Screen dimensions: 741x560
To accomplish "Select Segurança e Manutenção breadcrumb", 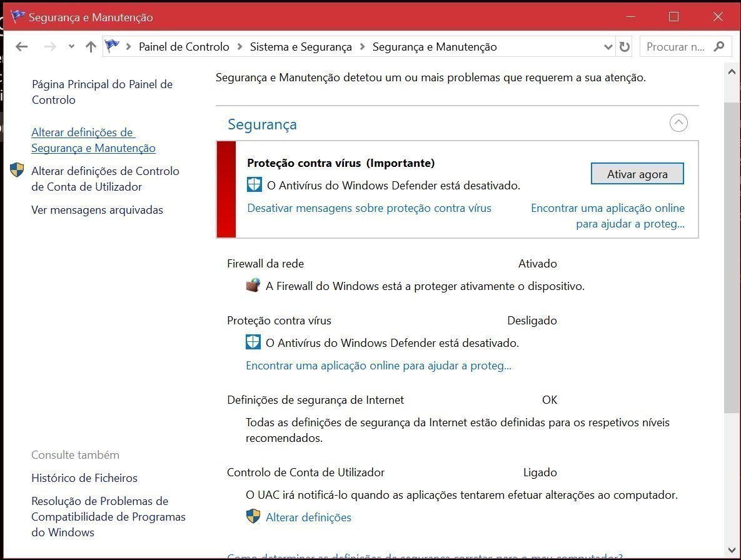I will point(435,47).
